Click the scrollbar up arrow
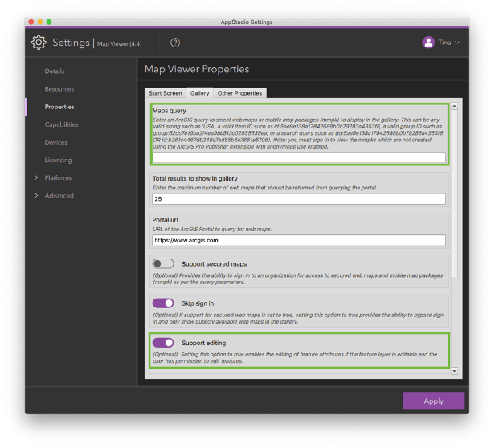The width and height of the screenshot is (495, 448). tap(454, 106)
